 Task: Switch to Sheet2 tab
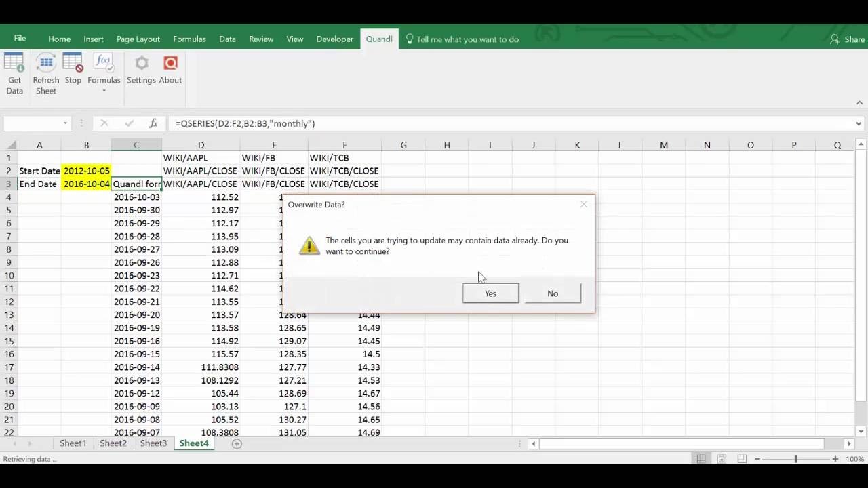pyautogui.click(x=113, y=443)
